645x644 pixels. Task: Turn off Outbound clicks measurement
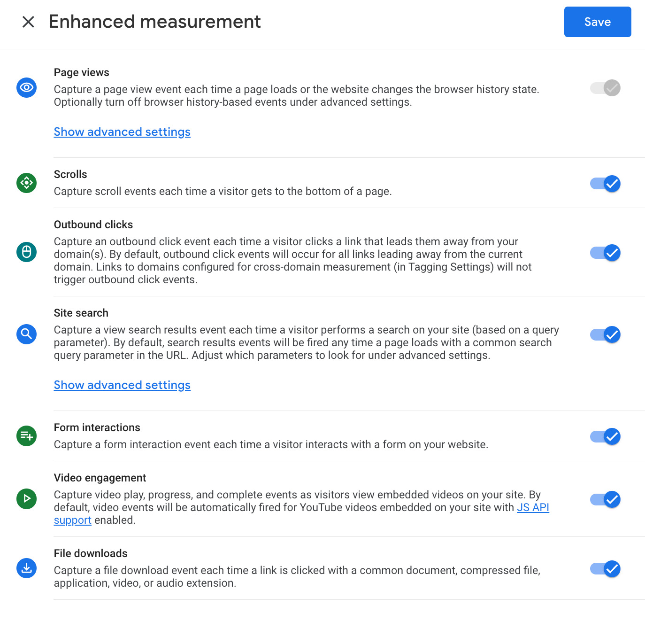(605, 253)
